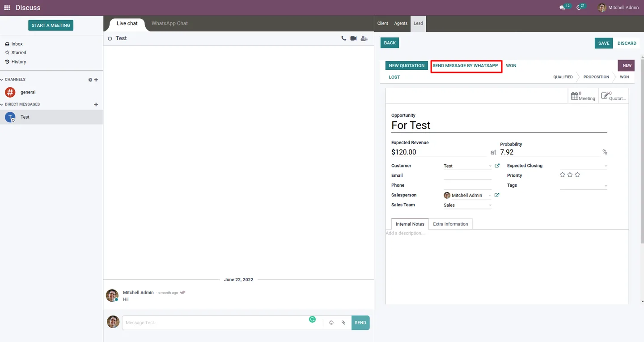This screenshot has height=342, width=644.
Task: Invite users with add-person icon
Action: [x=364, y=38]
